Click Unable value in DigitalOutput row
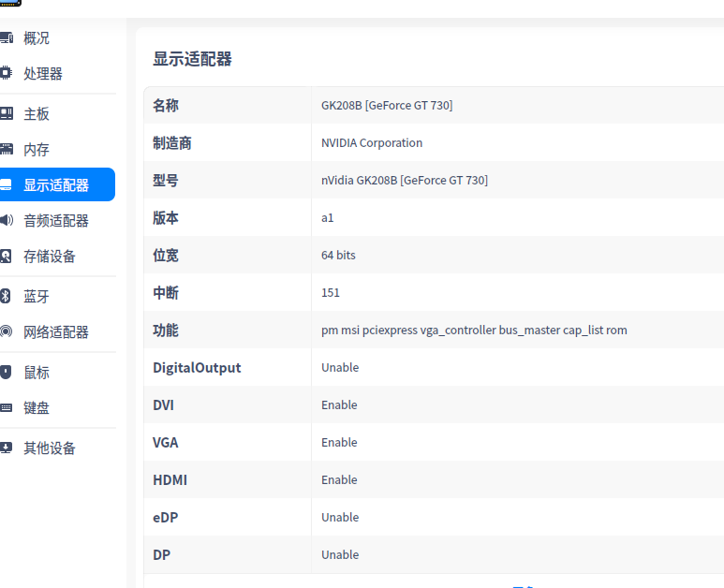This screenshot has width=724, height=588. (x=340, y=367)
